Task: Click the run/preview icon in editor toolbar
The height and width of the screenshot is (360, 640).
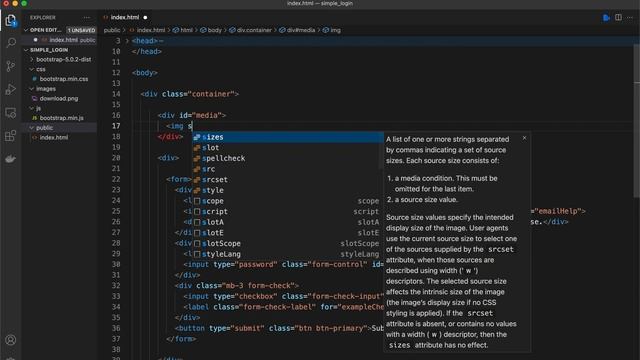Action: (x=606, y=18)
